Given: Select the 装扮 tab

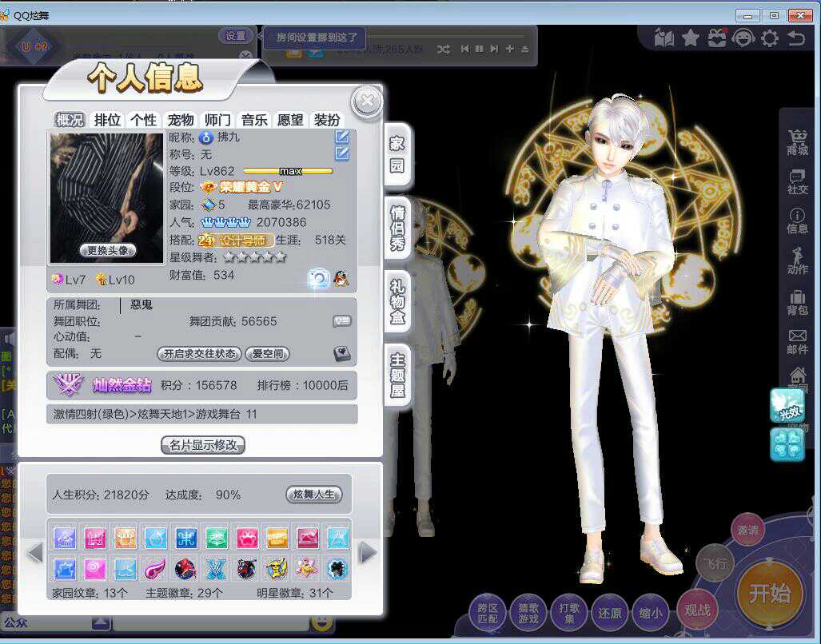Looking at the screenshot, I should (x=327, y=120).
